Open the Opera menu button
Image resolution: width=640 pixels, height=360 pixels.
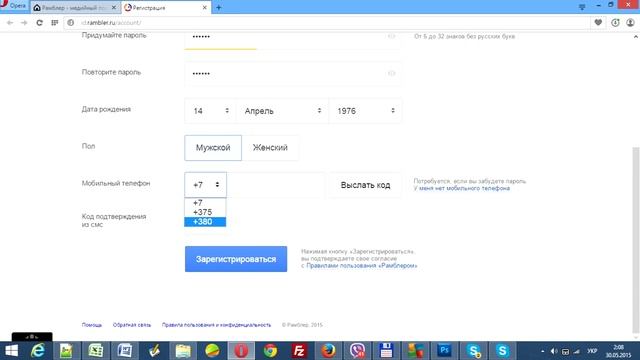[x=14, y=6]
